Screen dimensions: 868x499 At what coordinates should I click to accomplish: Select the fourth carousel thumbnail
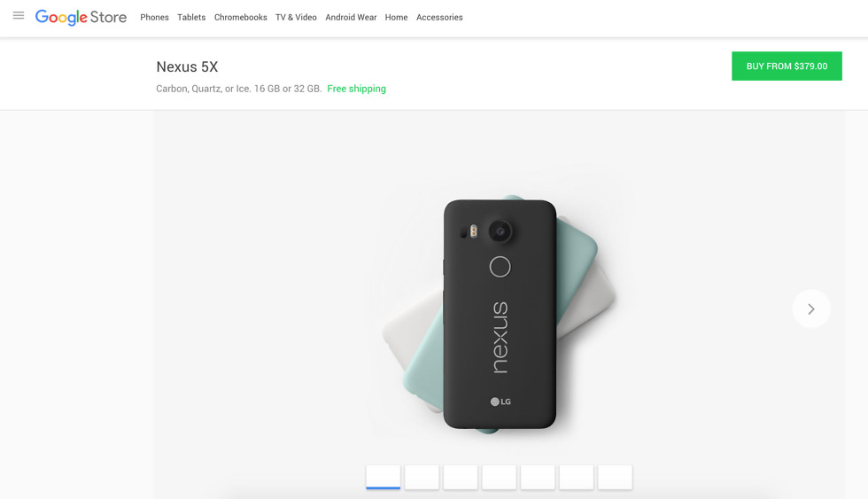click(x=500, y=478)
